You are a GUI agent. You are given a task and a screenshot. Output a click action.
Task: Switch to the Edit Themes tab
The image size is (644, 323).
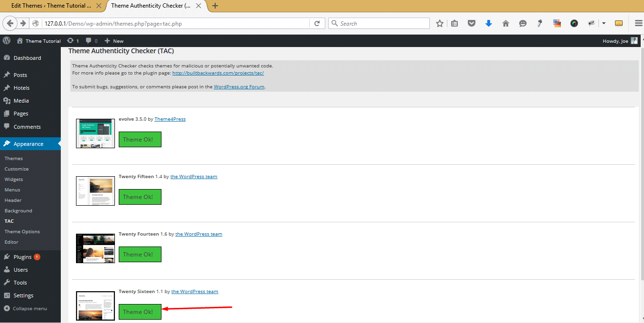pyautogui.click(x=52, y=6)
